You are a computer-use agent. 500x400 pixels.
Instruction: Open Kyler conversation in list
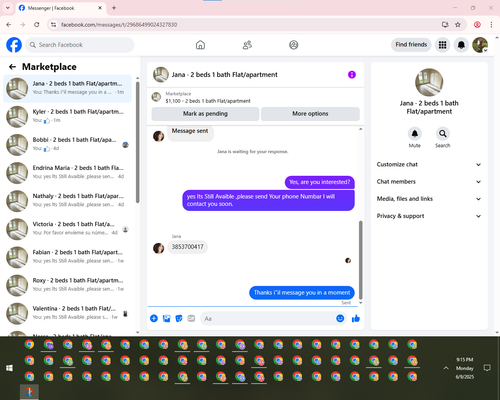point(67,117)
